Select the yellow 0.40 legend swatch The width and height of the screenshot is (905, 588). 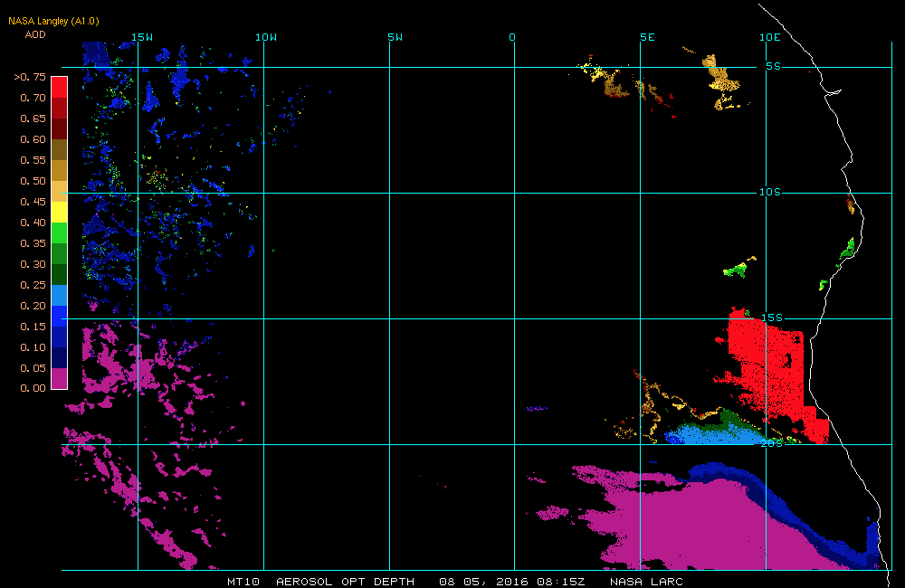click(60, 212)
